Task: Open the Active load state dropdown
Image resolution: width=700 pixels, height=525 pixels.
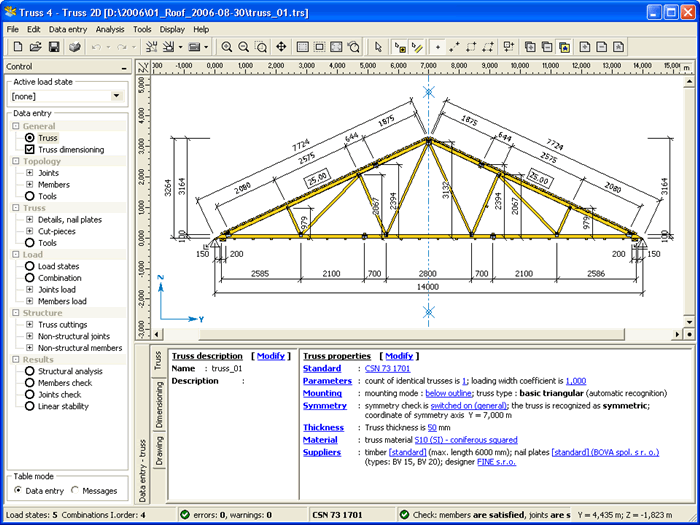Action: pyautogui.click(x=117, y=96)
